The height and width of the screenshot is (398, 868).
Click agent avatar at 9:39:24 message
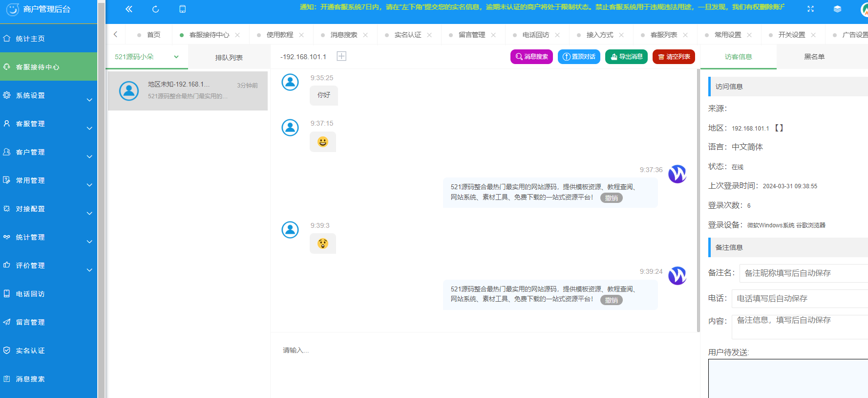[x=677, y=276]
